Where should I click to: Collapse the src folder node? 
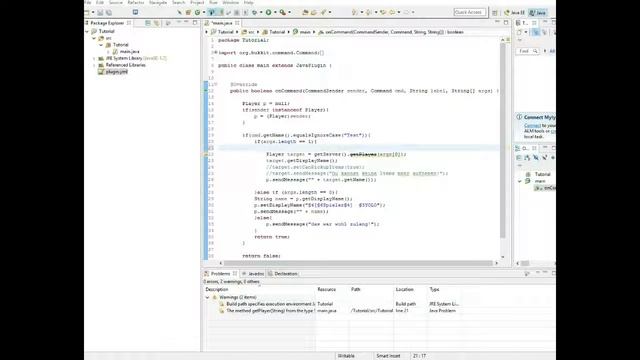(x=94, y=38)
